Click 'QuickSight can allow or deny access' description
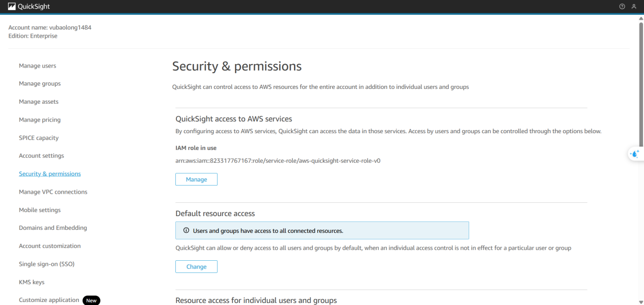Viewport: 644px width, 305px height. [373, 248]
